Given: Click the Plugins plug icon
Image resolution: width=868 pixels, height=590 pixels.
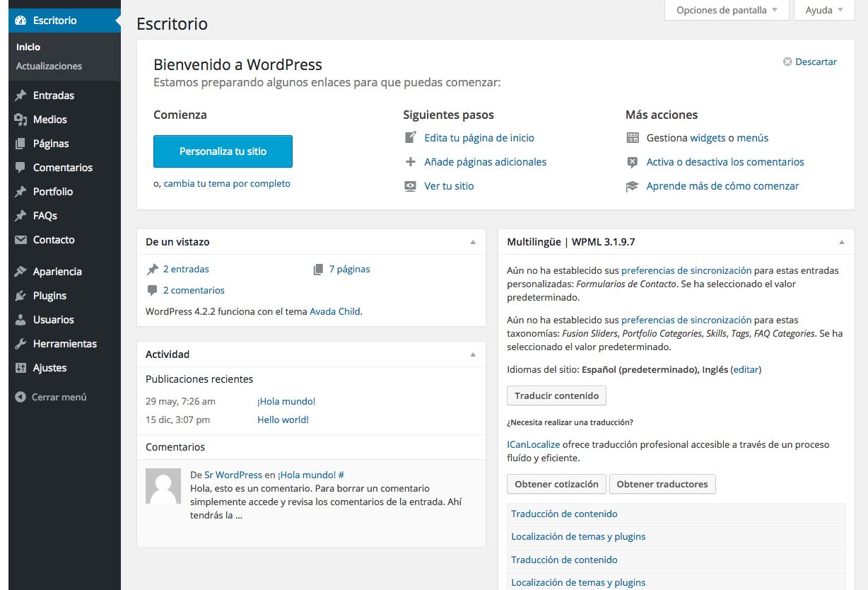Looking at the screenshot, I should tap(20, 295).
